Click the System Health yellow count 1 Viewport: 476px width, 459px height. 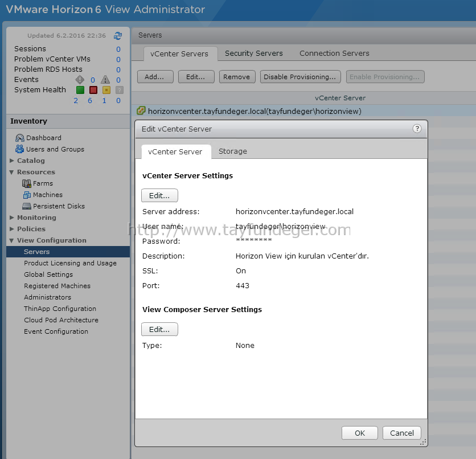coord(104,100)
